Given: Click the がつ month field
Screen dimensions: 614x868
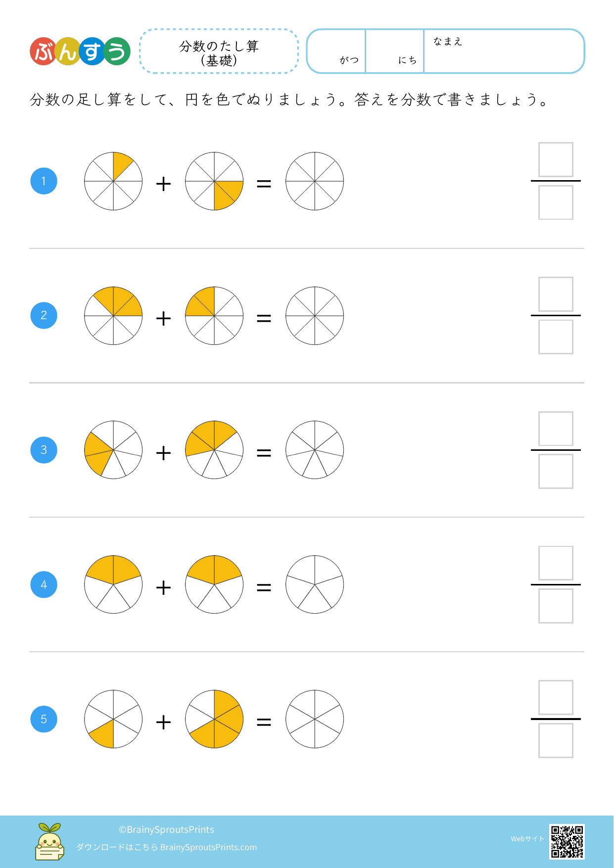Looking at the screenshot, I should tap(336, 52).
